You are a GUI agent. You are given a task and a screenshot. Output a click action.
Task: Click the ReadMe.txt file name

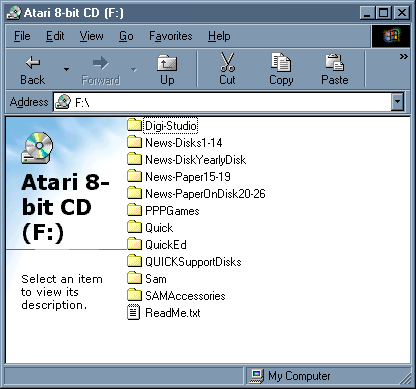click(x=173, y=313)
